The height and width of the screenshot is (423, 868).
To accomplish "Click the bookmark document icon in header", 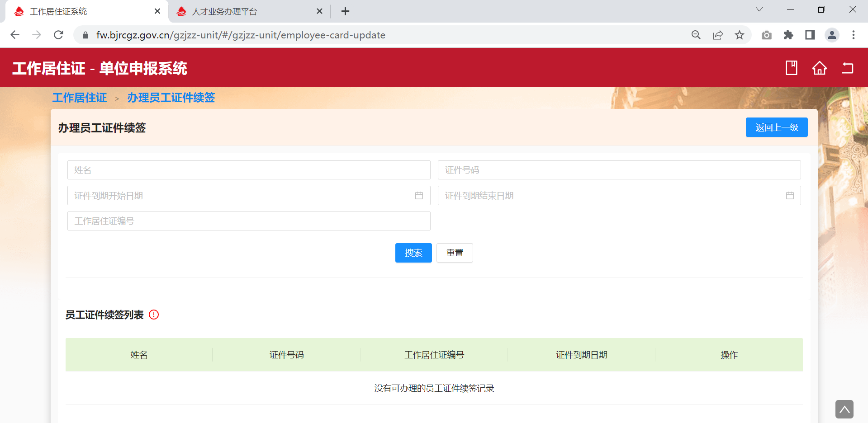I will [791, 68].
